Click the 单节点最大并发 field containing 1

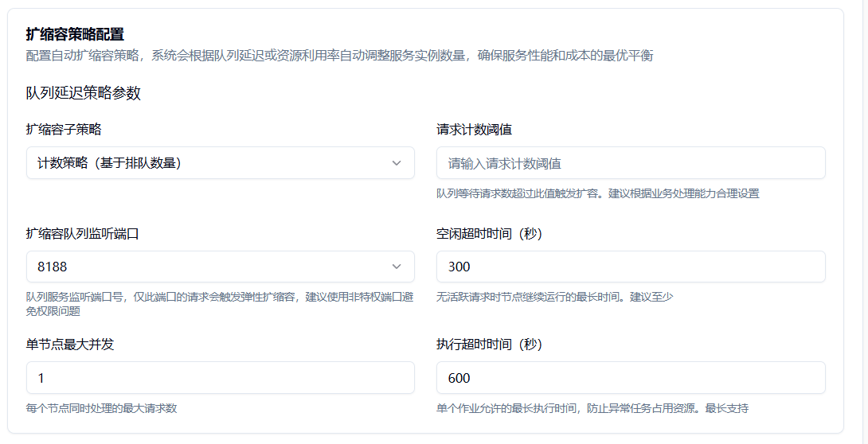click(x=220, y=378)
